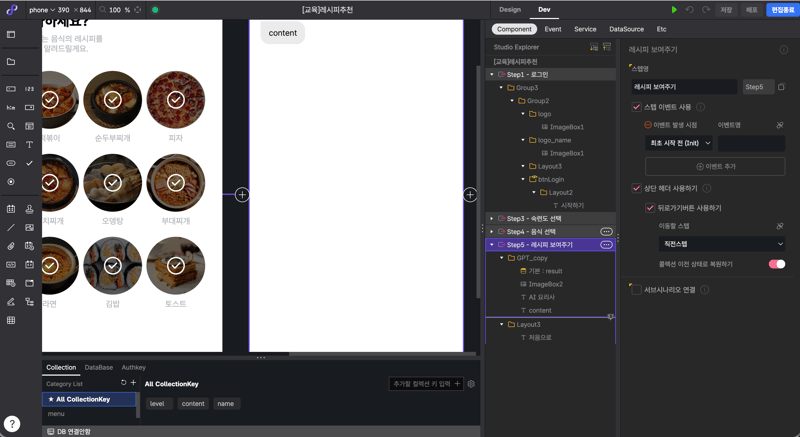Click the undo arrow icon
The height and width of the screenshot is (437, 800).
(690, 10)
